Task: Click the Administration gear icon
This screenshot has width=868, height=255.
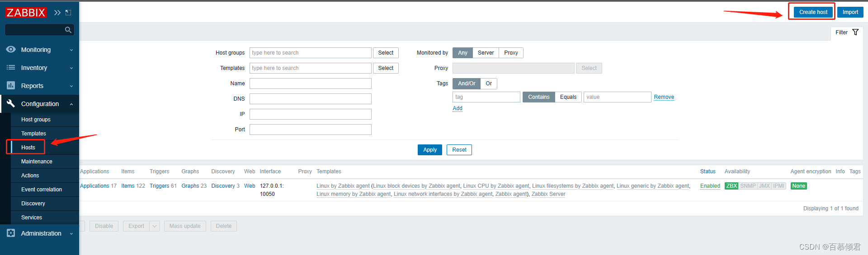Action: (11, 233)
